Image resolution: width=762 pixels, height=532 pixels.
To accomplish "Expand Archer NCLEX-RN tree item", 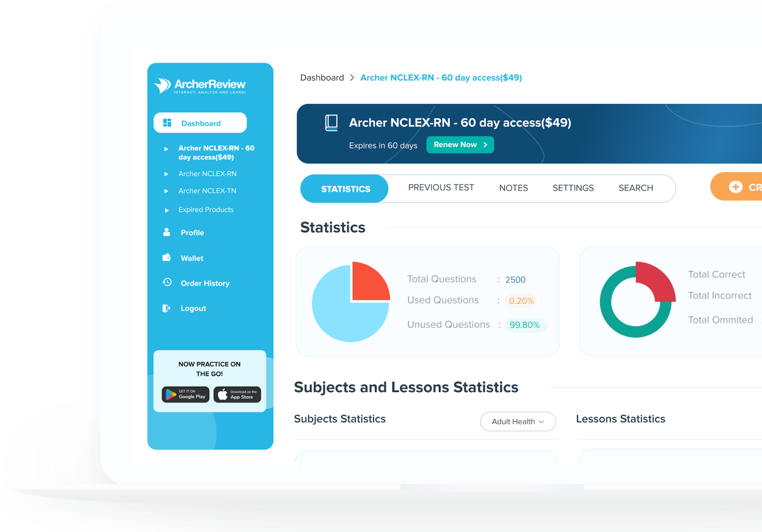I will [x=165, y=174].
